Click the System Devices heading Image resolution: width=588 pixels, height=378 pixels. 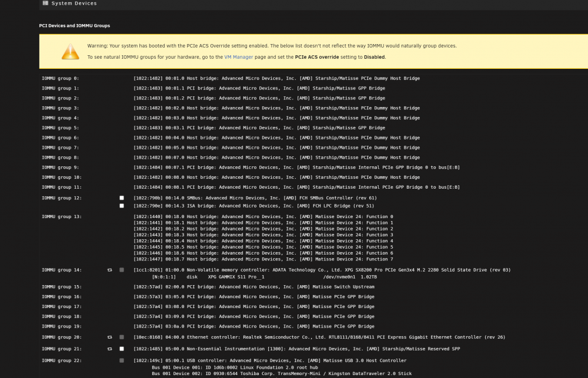pyautogui.click(x=74, y=3)
